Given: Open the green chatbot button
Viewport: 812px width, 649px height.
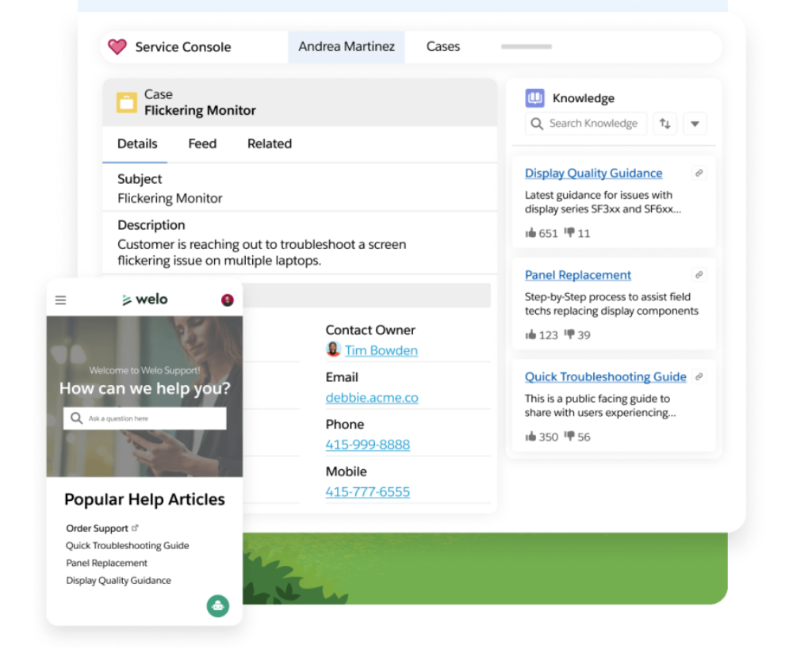Looking at the screenshot, I should pos(218,606).
